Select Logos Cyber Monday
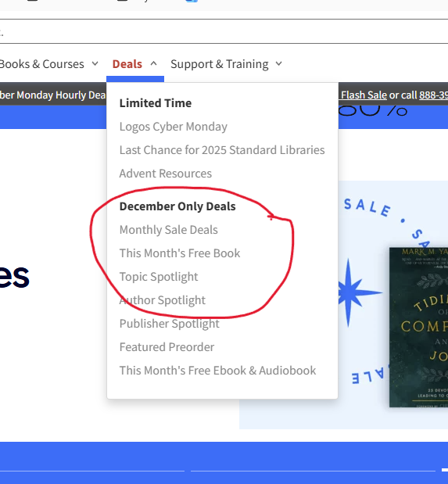Viewport: 448px width, 484px height. point(174,127)
